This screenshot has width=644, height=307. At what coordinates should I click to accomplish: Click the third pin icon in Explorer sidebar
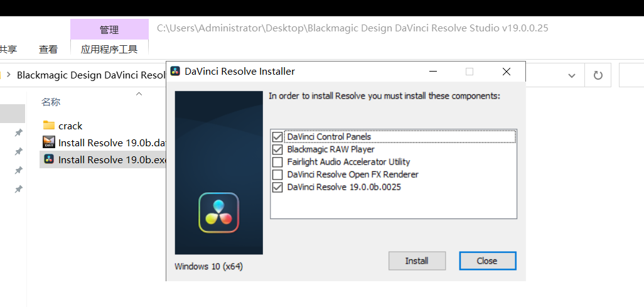[x=18, y=170]
